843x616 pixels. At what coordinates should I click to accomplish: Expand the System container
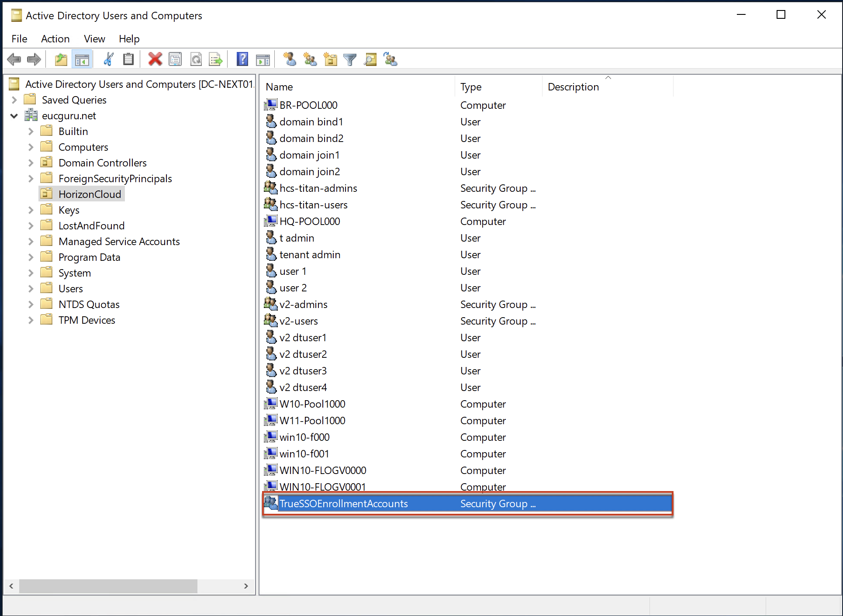31,273
